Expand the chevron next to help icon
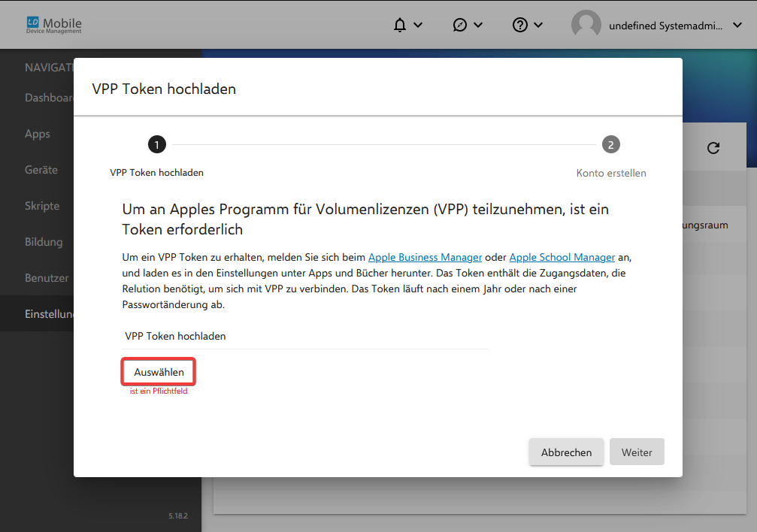Image resolution: width=757 pixels, height=532 pixels. pyautogui.click(x=538, y=25)
